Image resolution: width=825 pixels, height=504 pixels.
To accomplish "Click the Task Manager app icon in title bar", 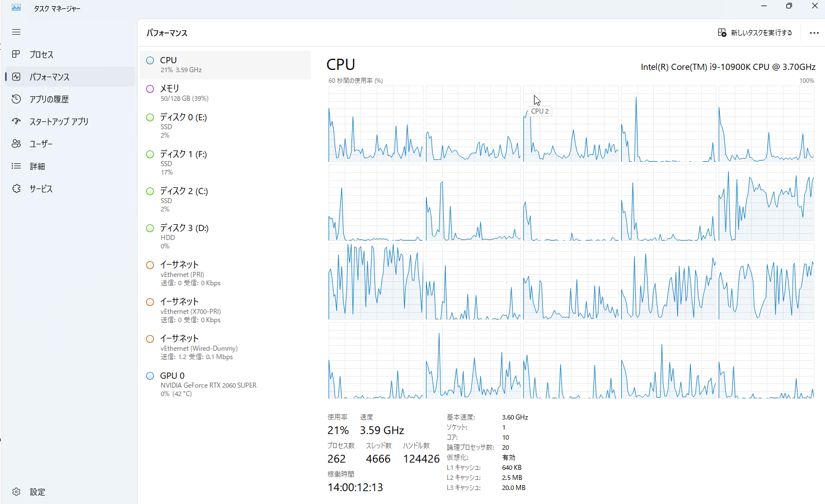I will coord(16,8).
